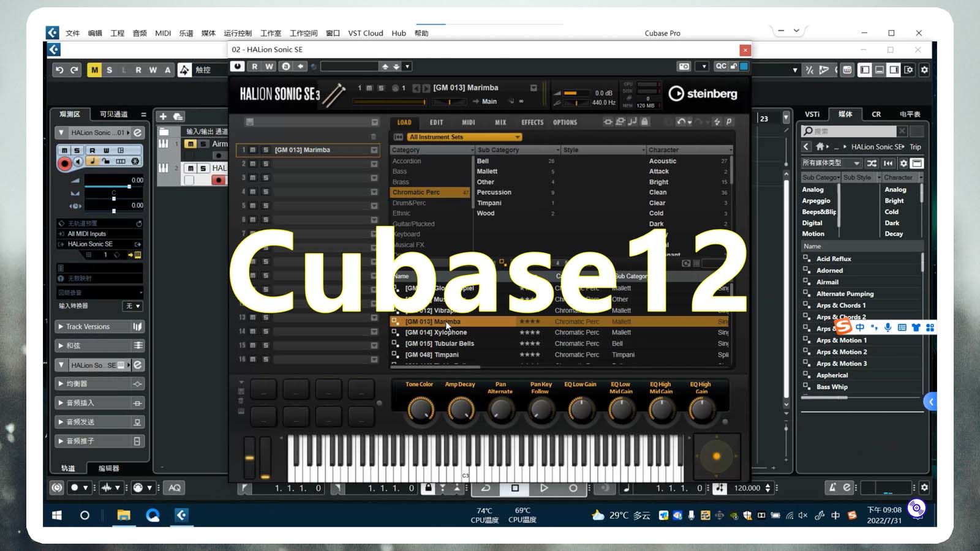Image resolution: width=980 pixels, height=551 pixels.
Task: Click the HALion plugin power bypass button
Action: 238,66
